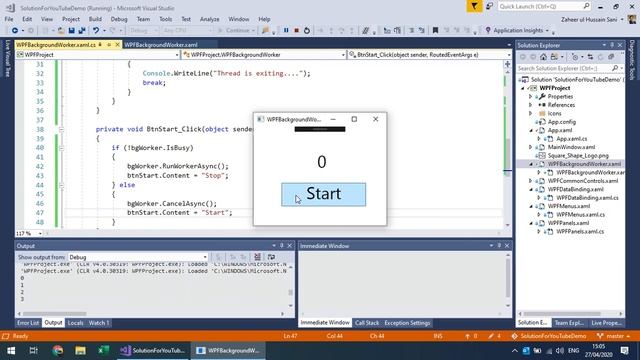Click Sync with Active Document icon
The width and height of the screenshot is (640, 360).
590,57
